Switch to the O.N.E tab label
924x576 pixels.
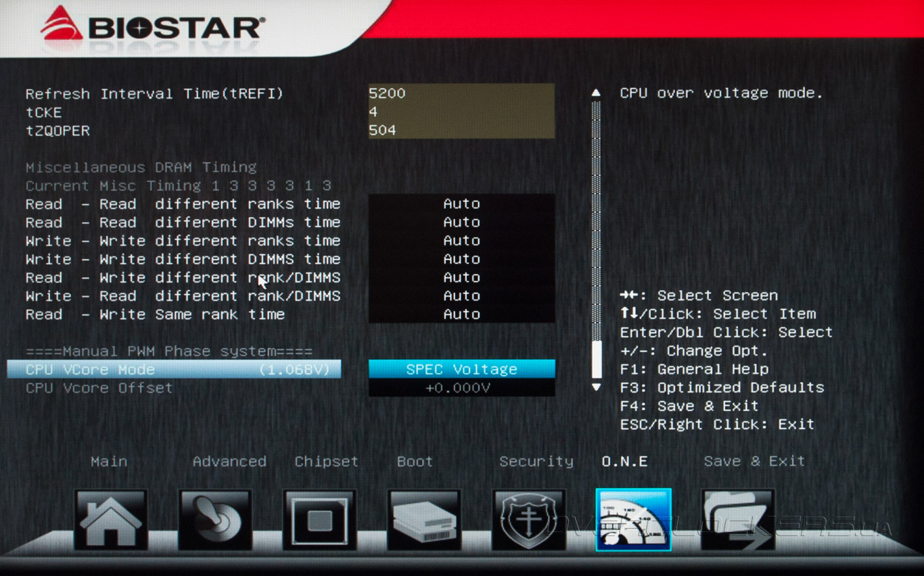[x=624, y=462]
